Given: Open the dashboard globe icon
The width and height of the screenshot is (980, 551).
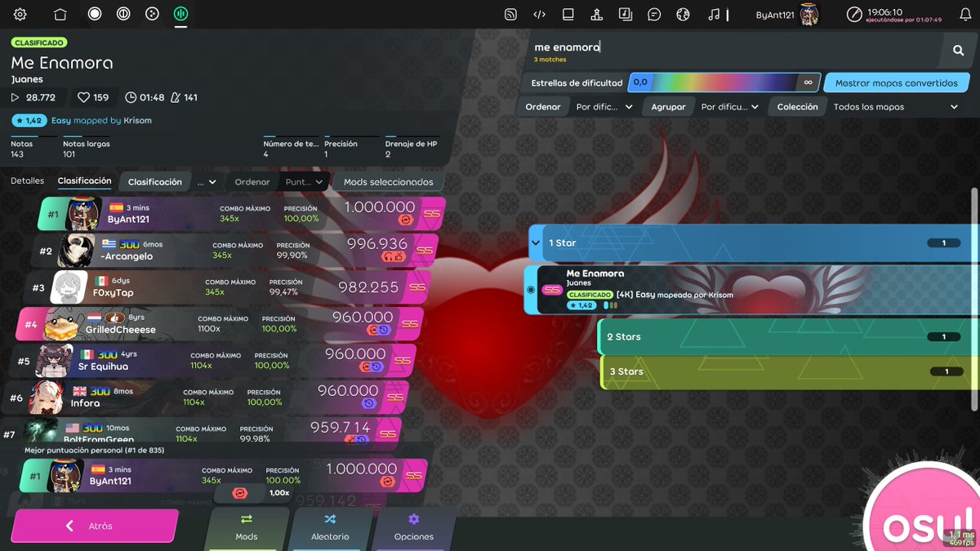Looking at the screenshot, I should pyautogui.click(x=684, y=14).
